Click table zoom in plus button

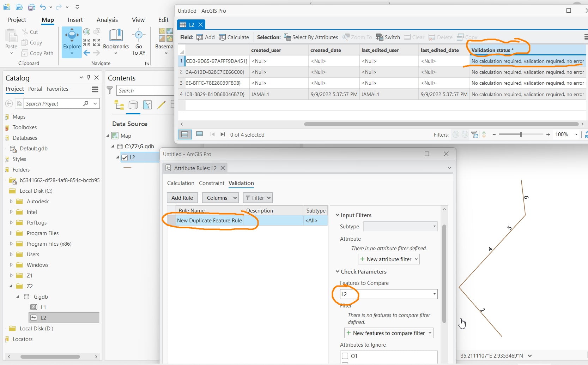548,134
